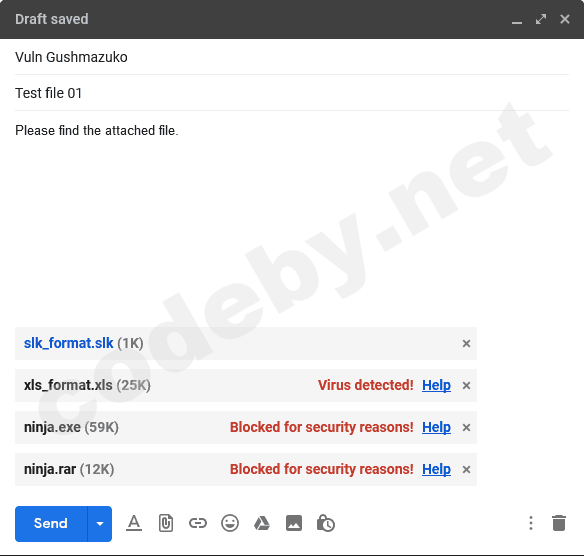584x556 pixels.
Task: Insert files using Google Drive icon
Action: pyautogui.click(x=262, y=523)
